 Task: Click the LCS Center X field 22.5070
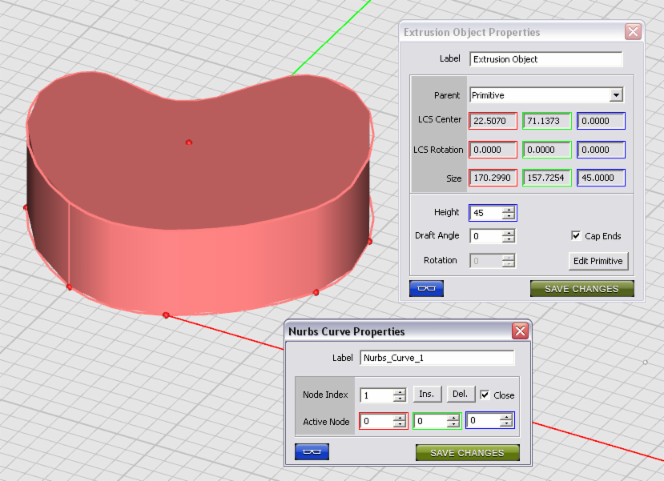(x=493, y=121)
